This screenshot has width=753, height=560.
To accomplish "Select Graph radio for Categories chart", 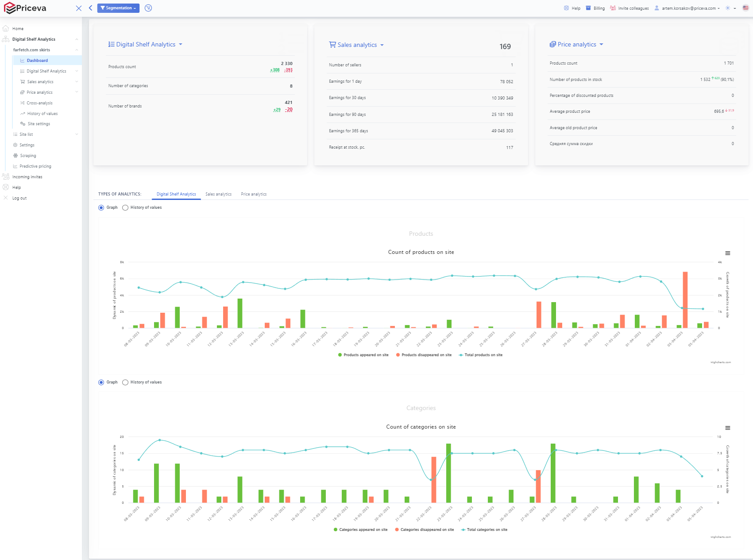I will click(101, 382).
